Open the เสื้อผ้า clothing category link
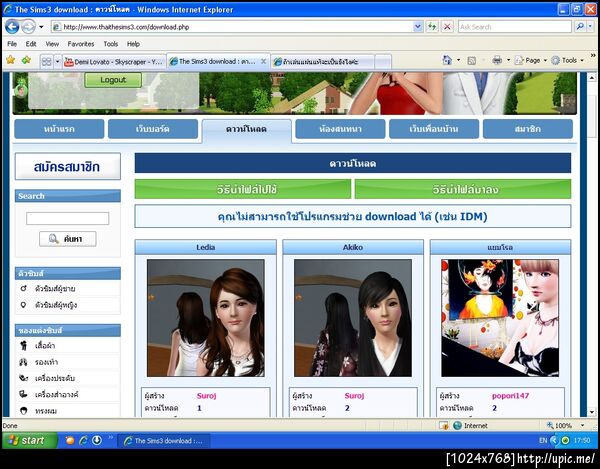The image size is (600, 469). coord(45,346)
